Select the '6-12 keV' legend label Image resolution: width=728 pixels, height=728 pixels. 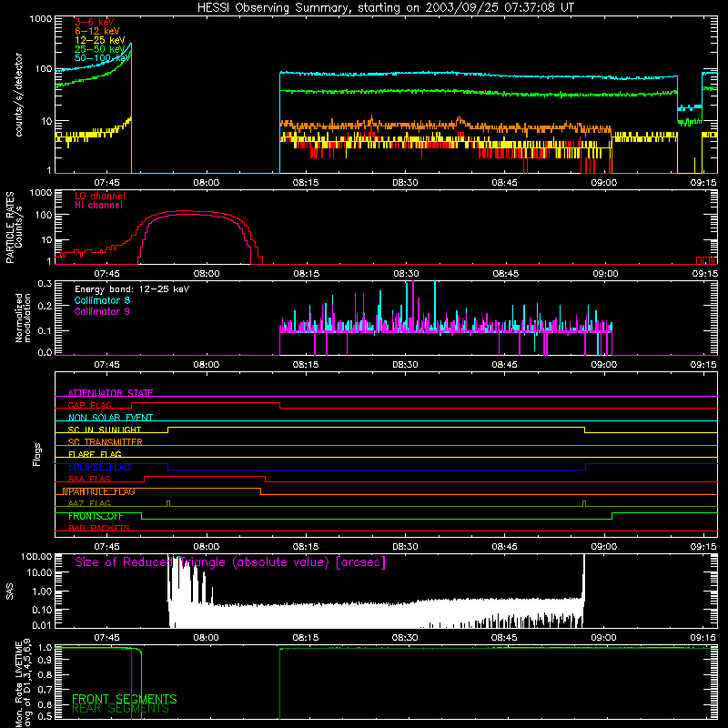click(96, 31)
